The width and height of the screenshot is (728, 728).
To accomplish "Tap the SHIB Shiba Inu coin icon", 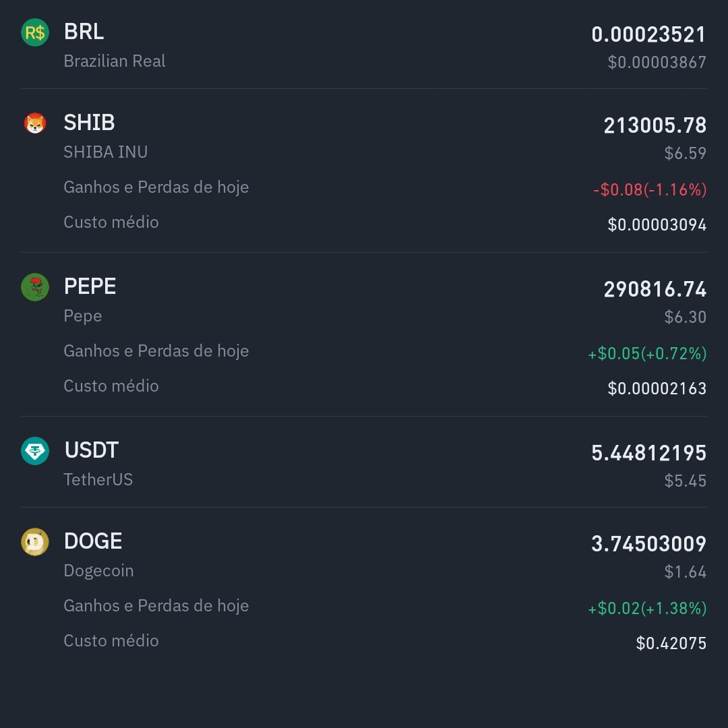I will pyautogui.click(x=35, y=123).
